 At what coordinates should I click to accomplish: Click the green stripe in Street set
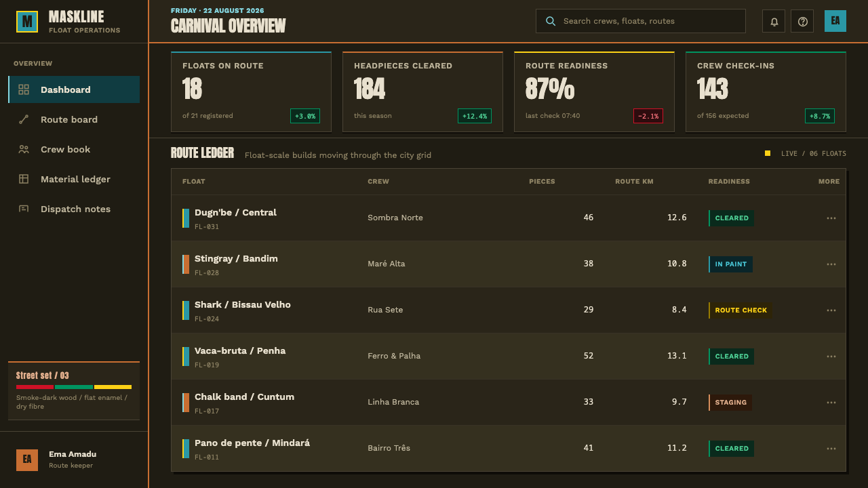point(74,387)
